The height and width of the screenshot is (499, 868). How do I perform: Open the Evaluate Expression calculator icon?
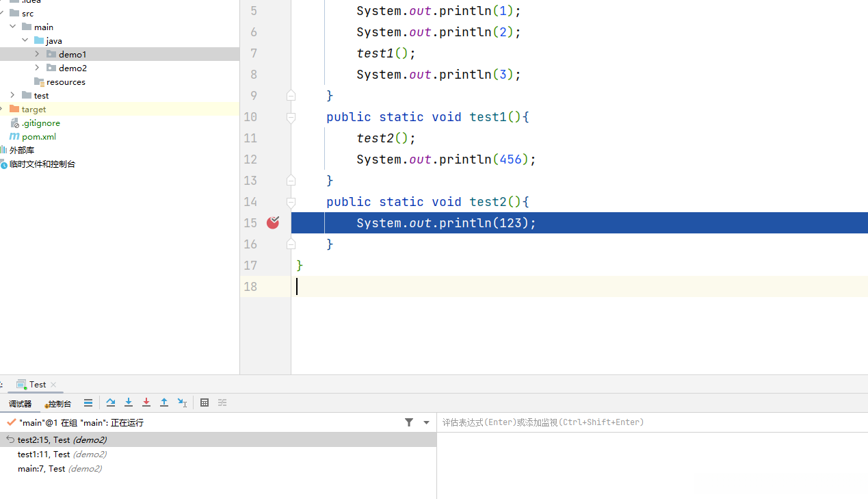pyautogui.click(x=205, y=403)
